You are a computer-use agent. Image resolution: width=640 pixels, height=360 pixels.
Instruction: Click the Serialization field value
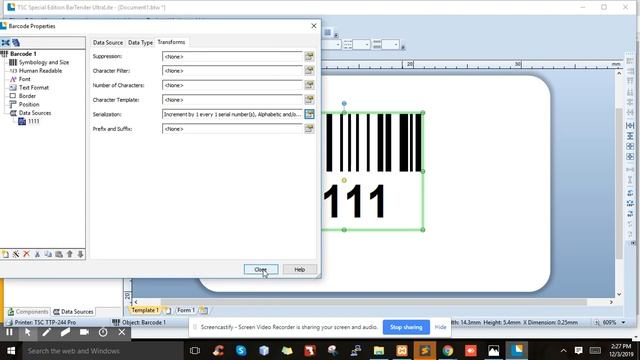(232, 114)
